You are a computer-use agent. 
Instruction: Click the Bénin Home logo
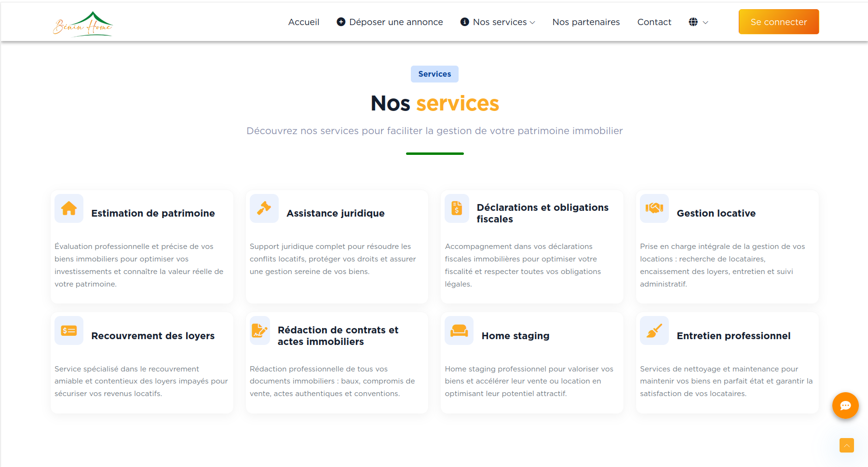(x=82, y=24)
